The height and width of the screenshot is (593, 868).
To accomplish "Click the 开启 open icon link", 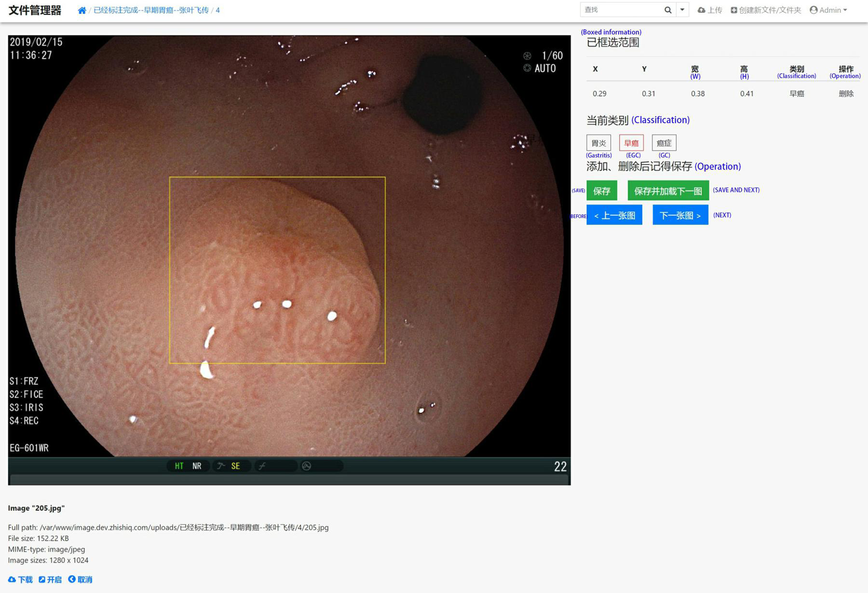I will coord(42,580).
